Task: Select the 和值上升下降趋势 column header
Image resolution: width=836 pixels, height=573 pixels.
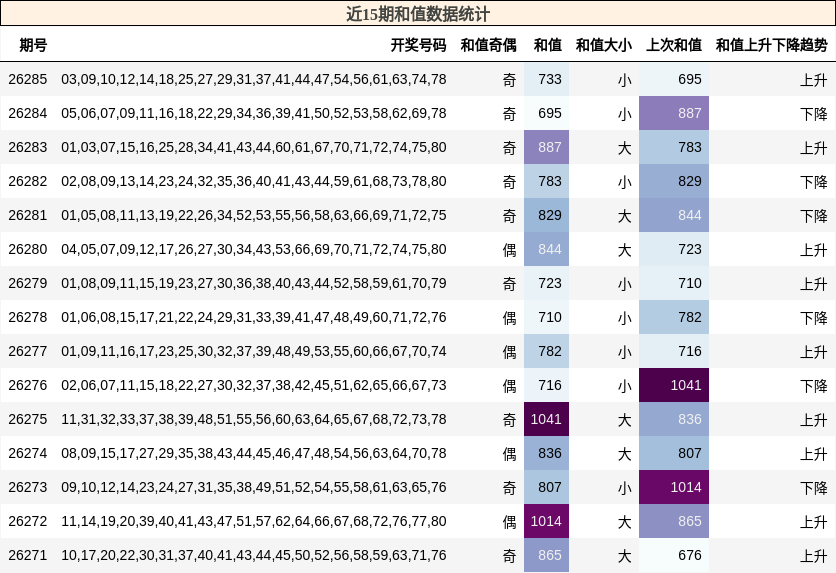Action: (771, 45)
